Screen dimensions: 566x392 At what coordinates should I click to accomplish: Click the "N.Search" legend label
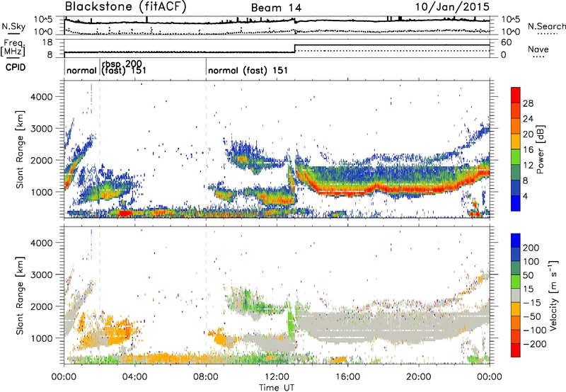click(x=546, y=26)
